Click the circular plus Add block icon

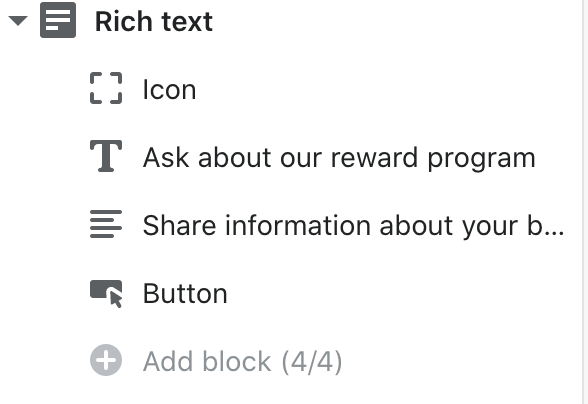[x=106, y=360]
